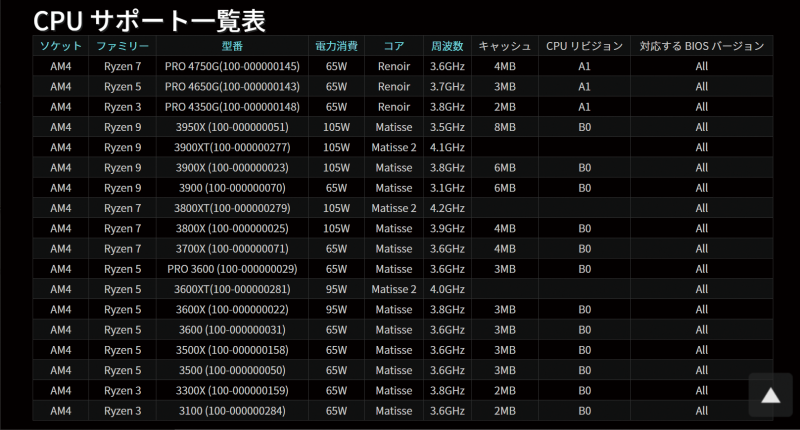This screenshot has width=800, height=430.
Task: Click A1 revision in PRO 4350G row
Action: [584, 107]
